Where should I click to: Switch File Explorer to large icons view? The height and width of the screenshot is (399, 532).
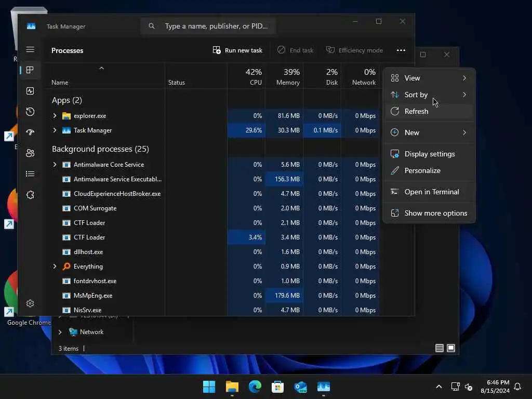click(x=451, y=348)
